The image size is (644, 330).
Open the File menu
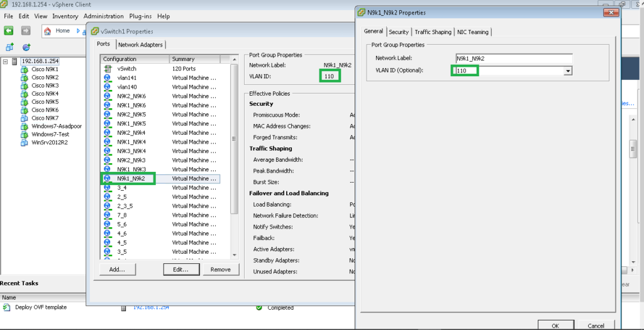click(8, 16)
